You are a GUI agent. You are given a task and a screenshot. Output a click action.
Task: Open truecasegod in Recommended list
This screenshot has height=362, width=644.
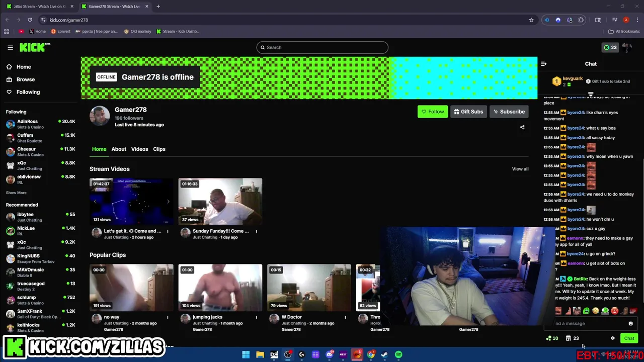pyautogui.click(x=40, y=286)
